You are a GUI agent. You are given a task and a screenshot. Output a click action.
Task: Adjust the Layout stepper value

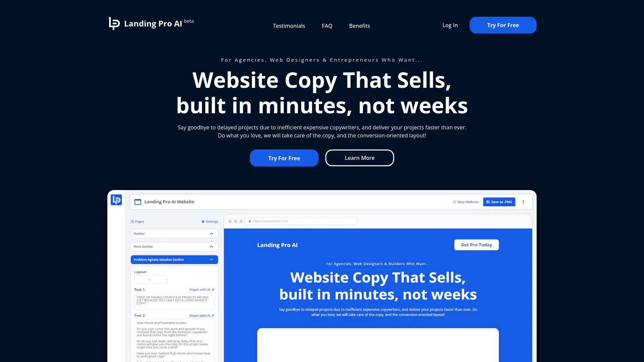pyautogui.click(x=165, y=279)
